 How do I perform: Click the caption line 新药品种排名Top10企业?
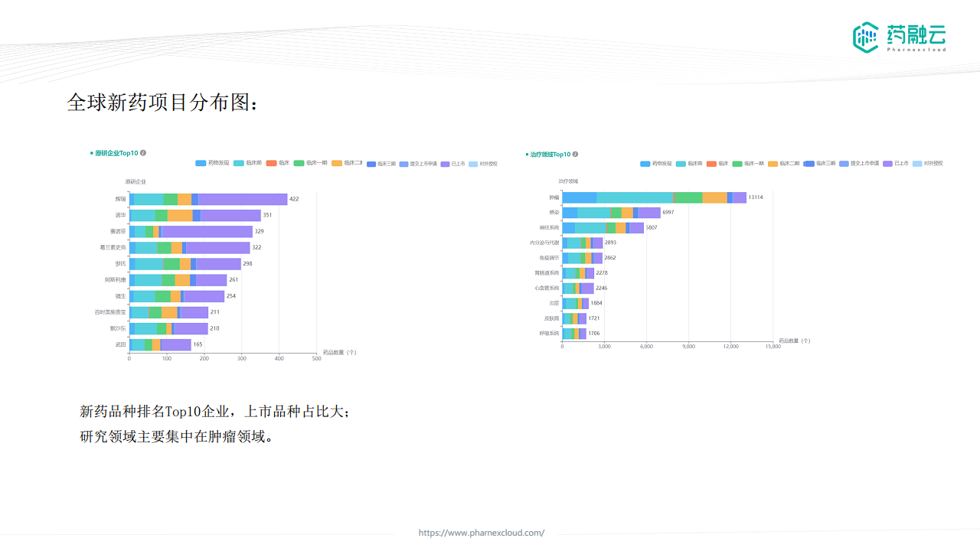[x=216, y=412]
